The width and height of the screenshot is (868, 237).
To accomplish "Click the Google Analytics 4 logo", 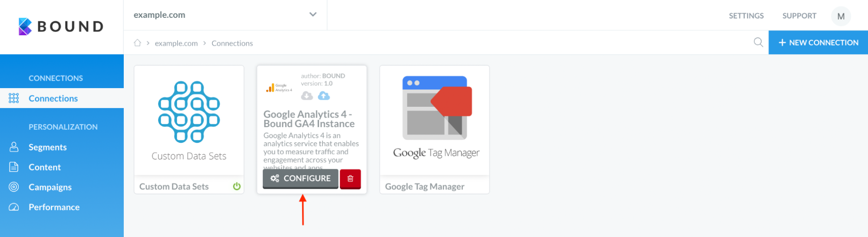I will (279, 88).
